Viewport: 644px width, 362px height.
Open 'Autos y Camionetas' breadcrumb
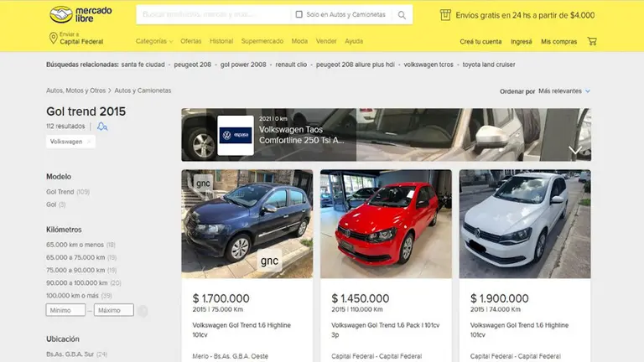[x=143, y=90]
